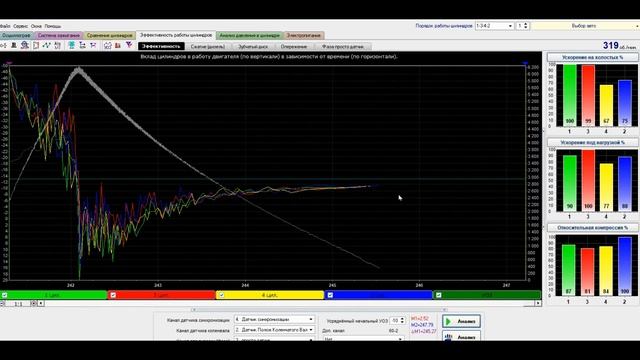Switch to the Сравнение цилиндров tab

click(109, 36)
